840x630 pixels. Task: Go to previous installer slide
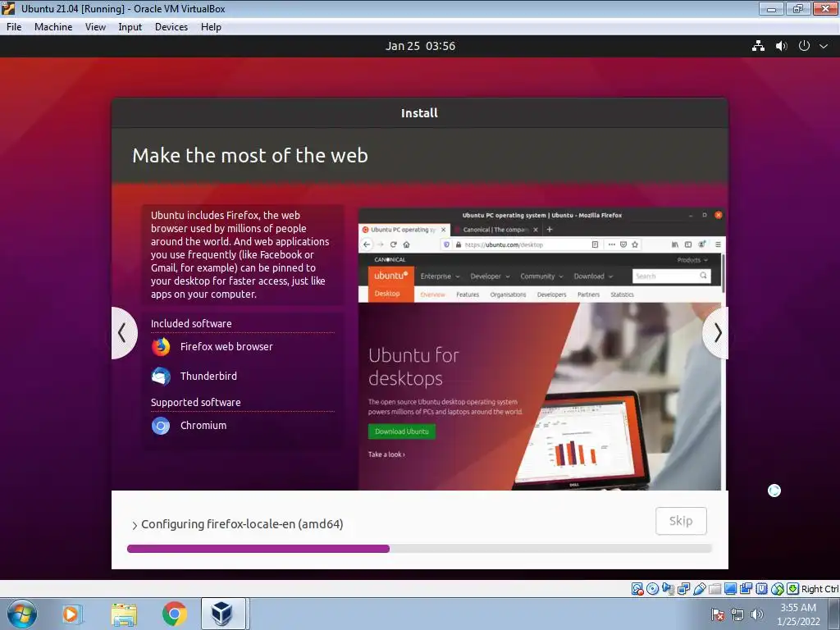pyautogui.click(x=123, y=333)
